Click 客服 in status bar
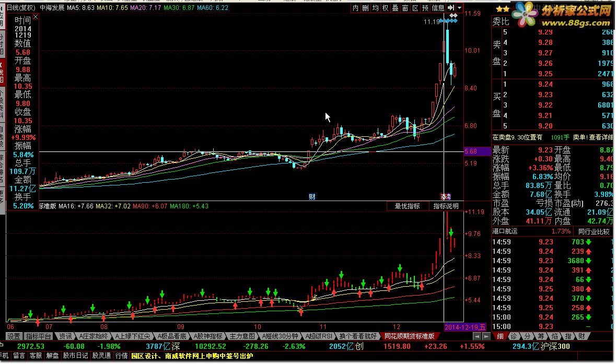Screen dimensions: 616x364 [36, 356]
